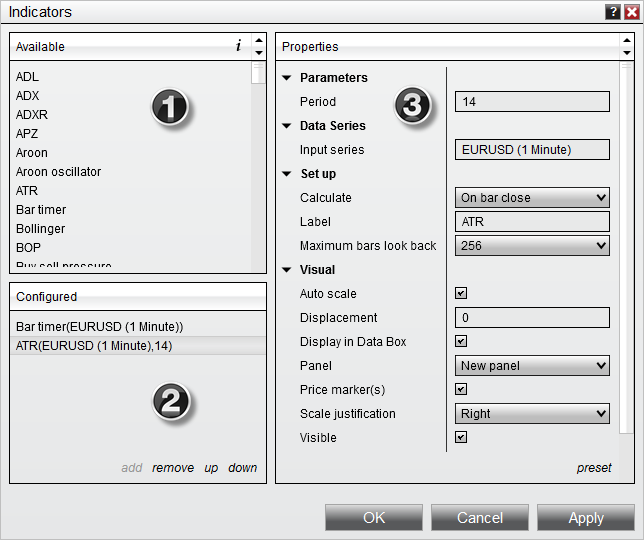Open the Calculate dropdown
The width and height of the screenshot is (644, 540).
(x=532, y=198)
